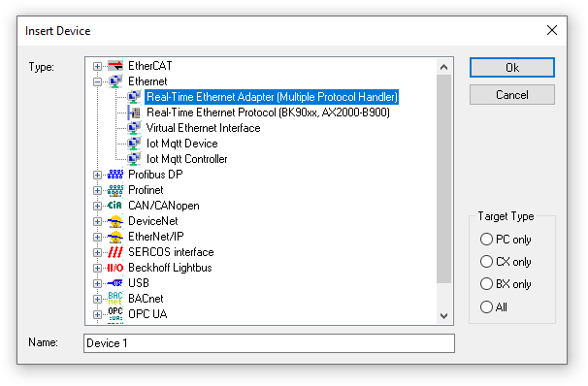The height and width of the screenshot is (386, 588).
Task: Select Iot Mqtt Controller entry
Action: click(186, 159)
